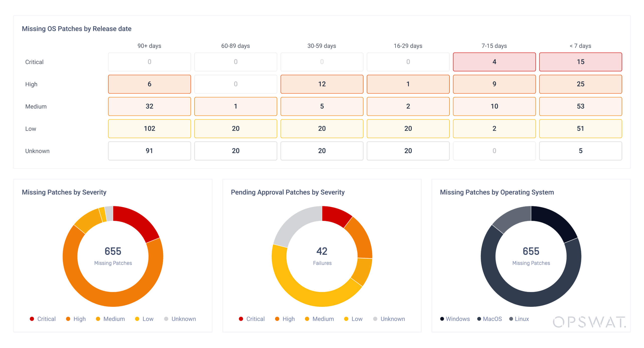Screen dimensions: 644x348
Task: Click the Critical 7-15 days cell showing 4
Action: tap(494, 62)
